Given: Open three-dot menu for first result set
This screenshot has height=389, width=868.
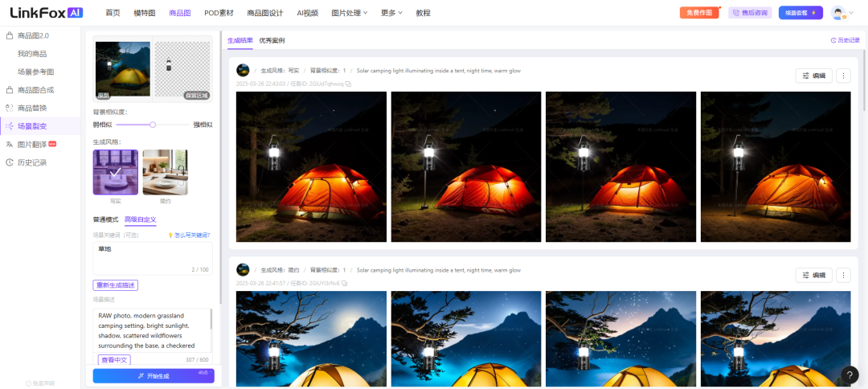Looking at the screenshot, I should pos(843,76).
